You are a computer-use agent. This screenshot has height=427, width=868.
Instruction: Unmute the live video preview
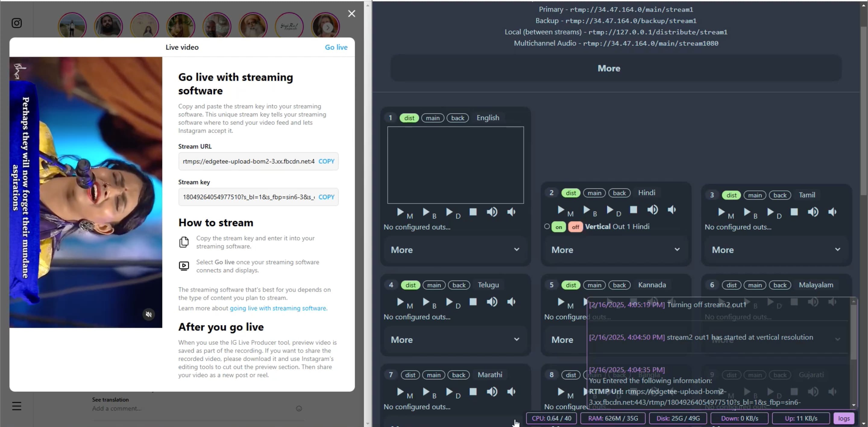[x=149, y=314]
